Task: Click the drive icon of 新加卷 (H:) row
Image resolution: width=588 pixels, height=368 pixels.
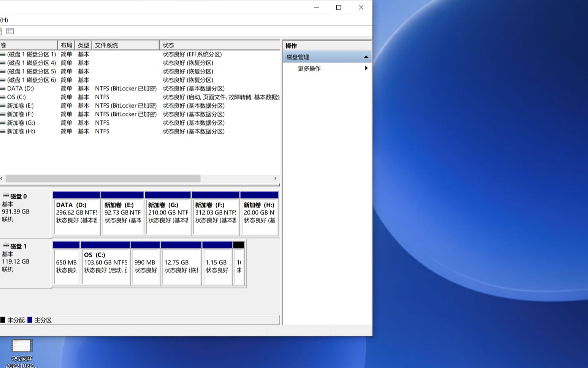Action: pyautogui.click(x=3, y=131)
